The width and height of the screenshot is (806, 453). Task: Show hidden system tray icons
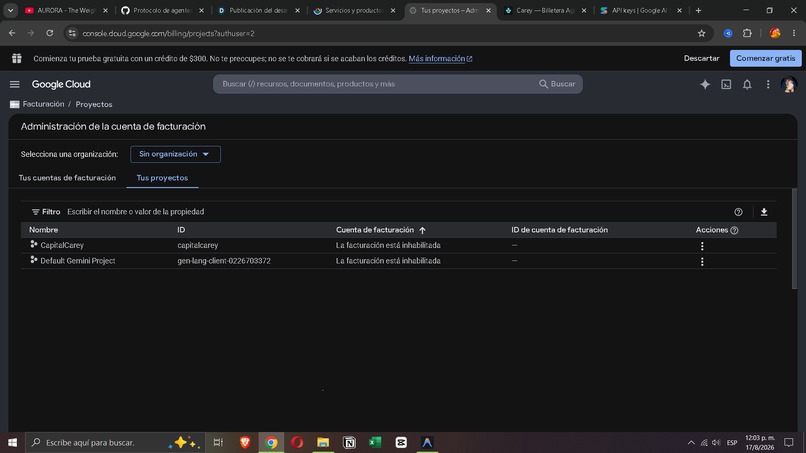pos(691,442)
